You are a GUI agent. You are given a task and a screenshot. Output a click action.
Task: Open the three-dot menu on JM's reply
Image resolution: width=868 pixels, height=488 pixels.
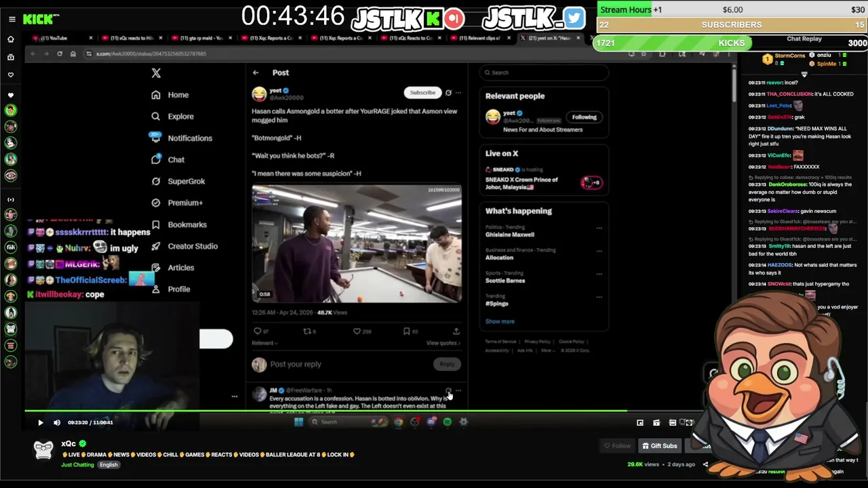click(x=458, y=391)
